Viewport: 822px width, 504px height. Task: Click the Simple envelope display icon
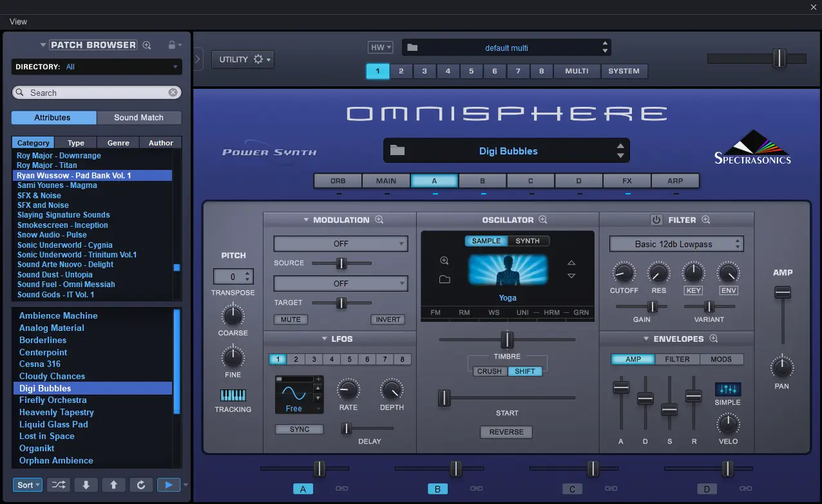728,389
